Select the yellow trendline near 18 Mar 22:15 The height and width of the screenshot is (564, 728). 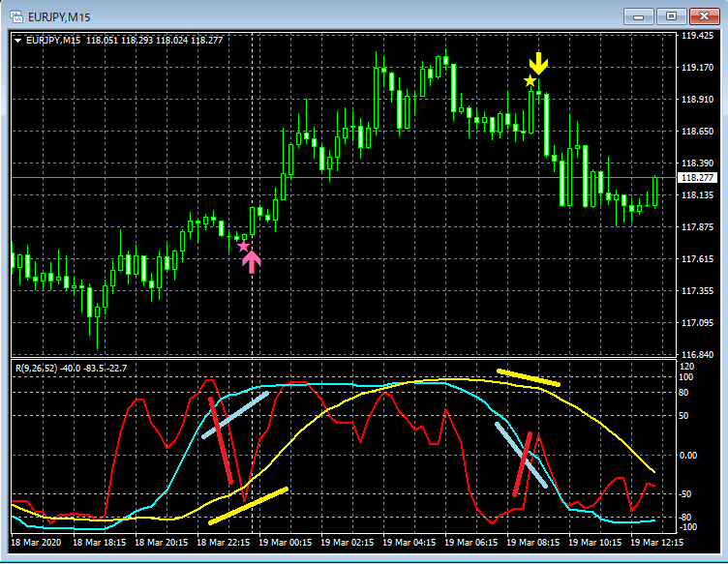pyautogui.click(x=249, y=506)
